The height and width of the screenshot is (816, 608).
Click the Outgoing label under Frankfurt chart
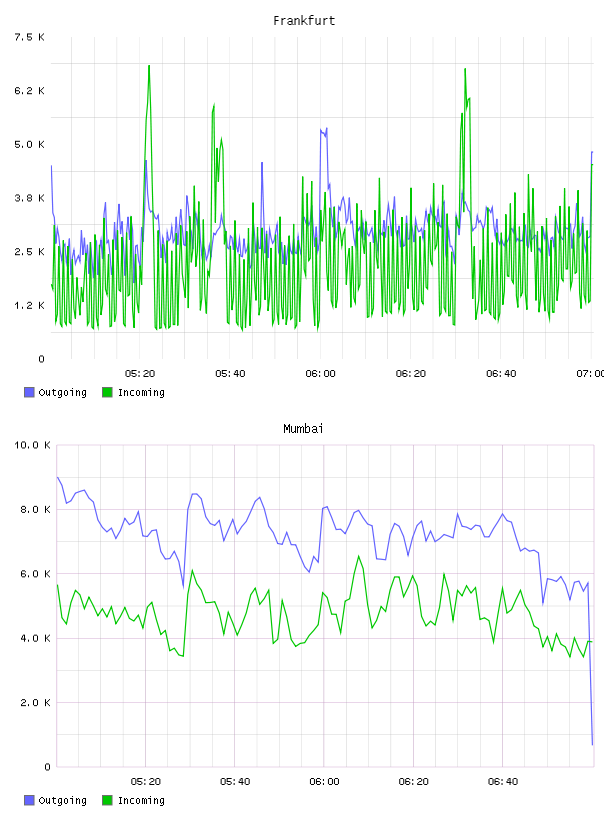62,392
